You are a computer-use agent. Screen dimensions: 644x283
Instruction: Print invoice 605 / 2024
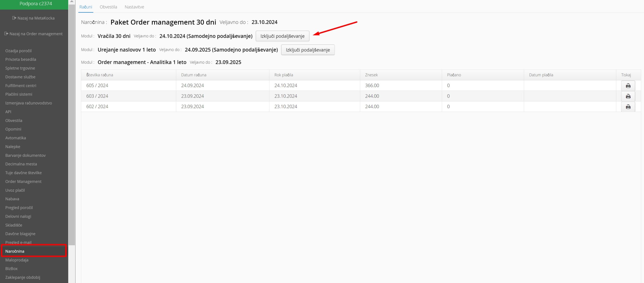[x=628, y=86]
